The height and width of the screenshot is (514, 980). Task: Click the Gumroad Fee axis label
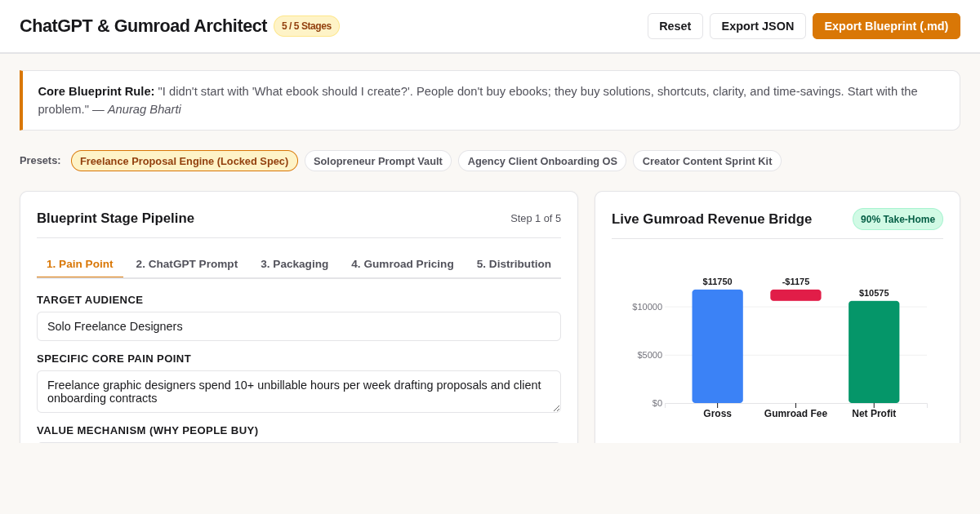795,414
